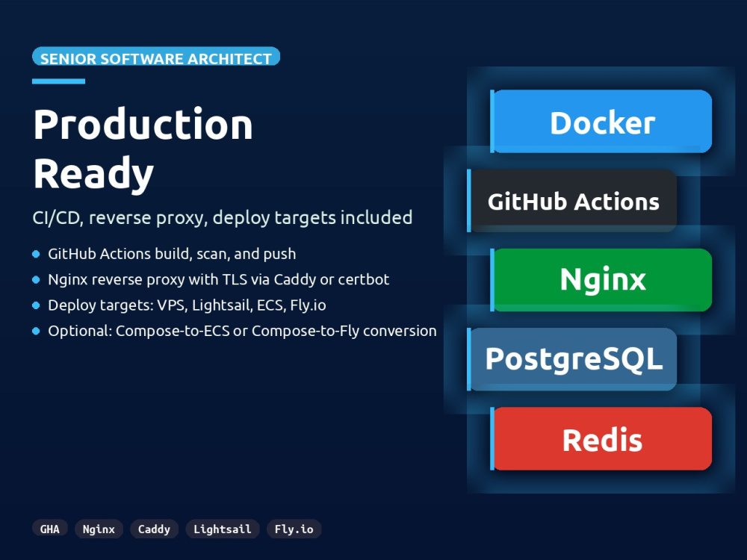Click the Nginx tag pill at bottom
The width and height of the screenshot is (747, 560).
pyautogui.click(x=99, y=529)
